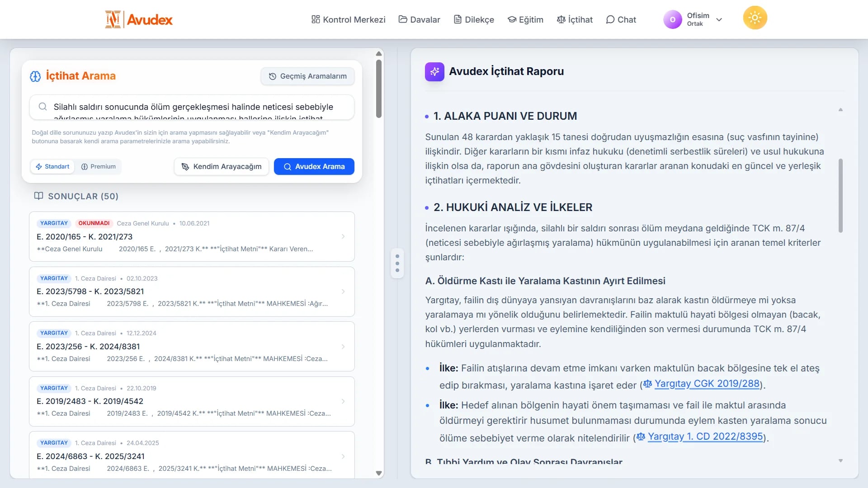Click the sparkle icon of Avudex İçtihat Raporu
This screenshot has width=868, height=488.
pos(434,71)
